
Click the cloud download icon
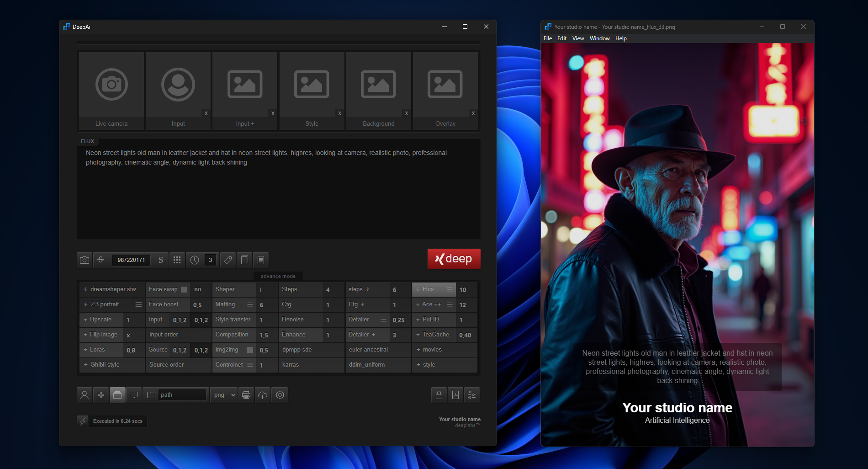(263, 395)
